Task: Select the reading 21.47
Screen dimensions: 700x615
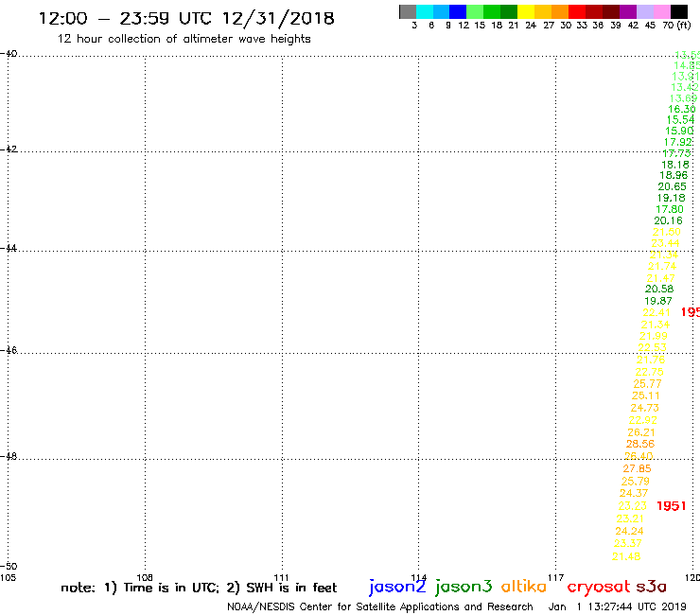Action: coord(660,278)
